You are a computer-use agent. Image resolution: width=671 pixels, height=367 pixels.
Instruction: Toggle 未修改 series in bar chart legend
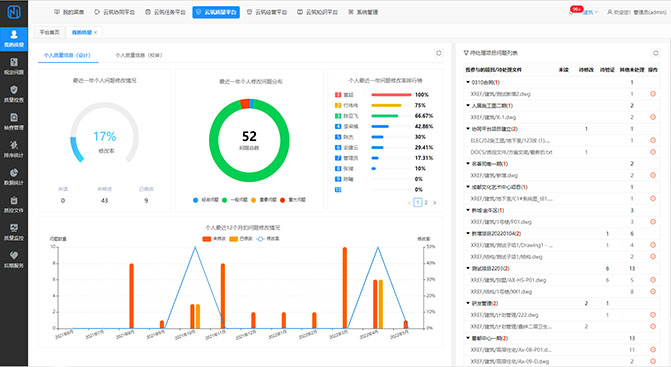click(214, 239)
